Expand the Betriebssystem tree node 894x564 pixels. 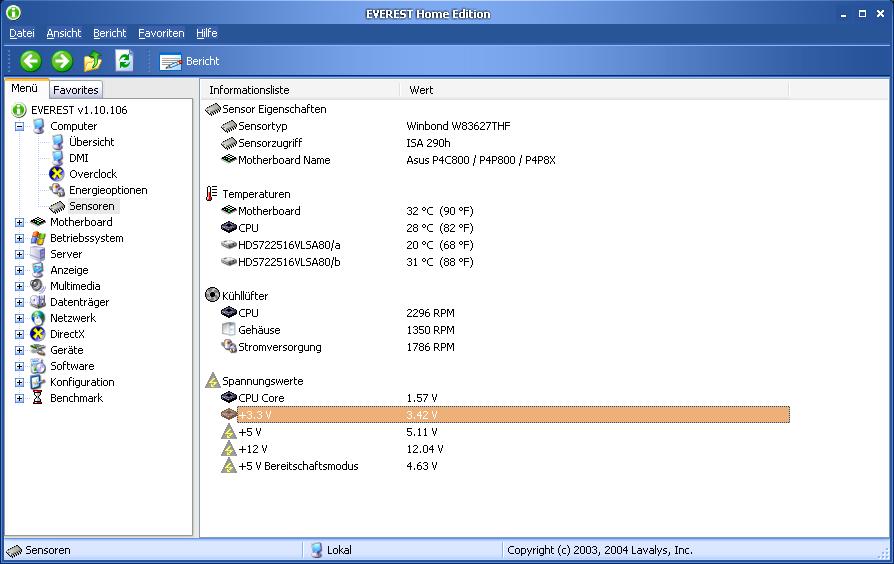pyautogui.click(x=19, y=238)
